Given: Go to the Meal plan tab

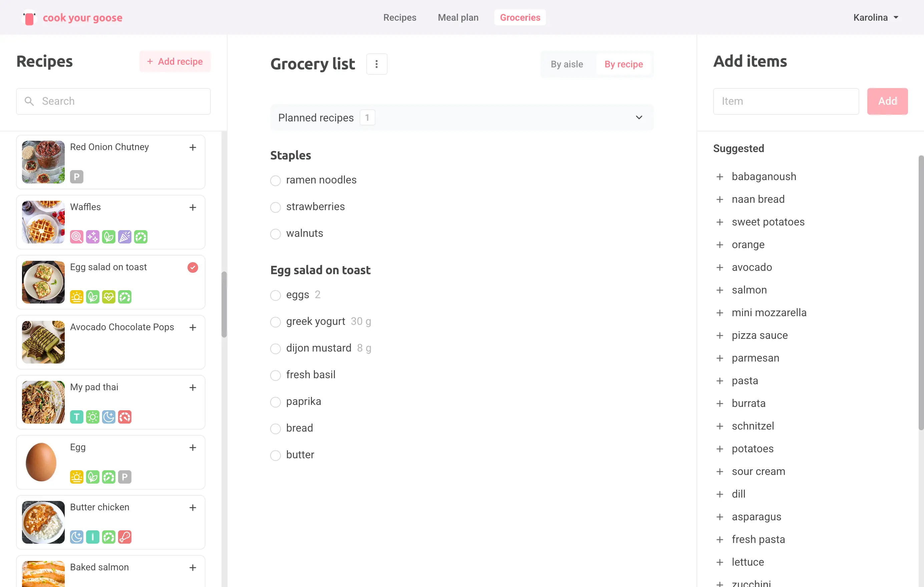Looking at the screenshot, I should coord(458,18).
